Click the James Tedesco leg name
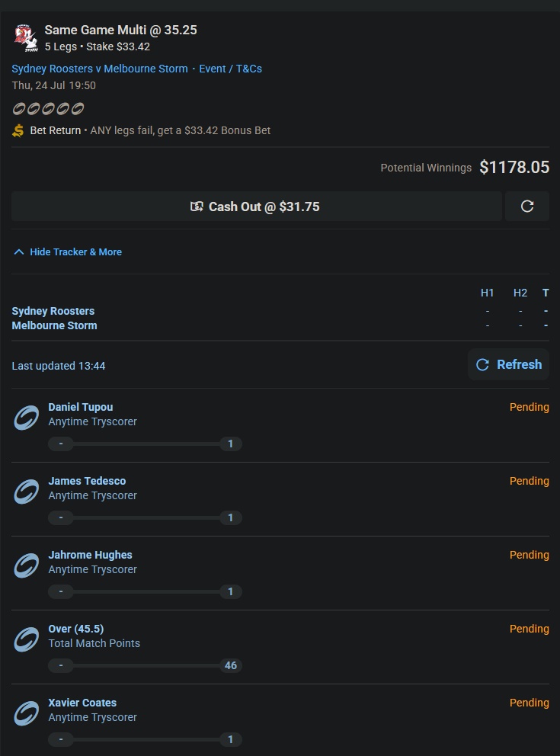 click(x=87, y=481)
